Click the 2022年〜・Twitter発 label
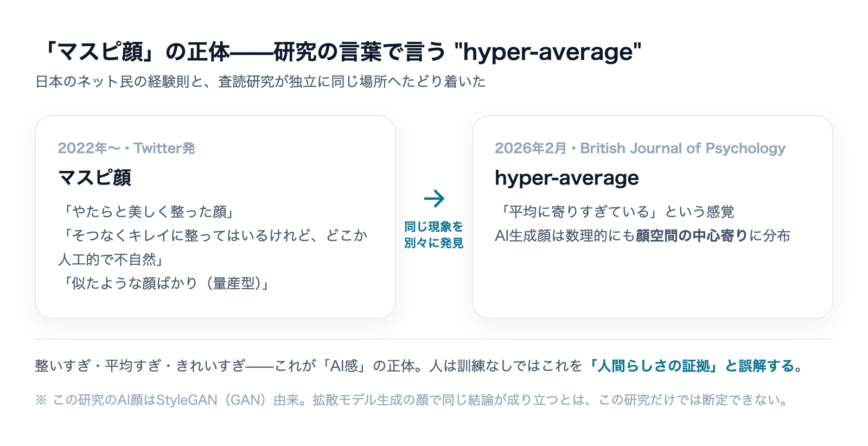This screenshot has height=446, width=868. pos(126,148)
